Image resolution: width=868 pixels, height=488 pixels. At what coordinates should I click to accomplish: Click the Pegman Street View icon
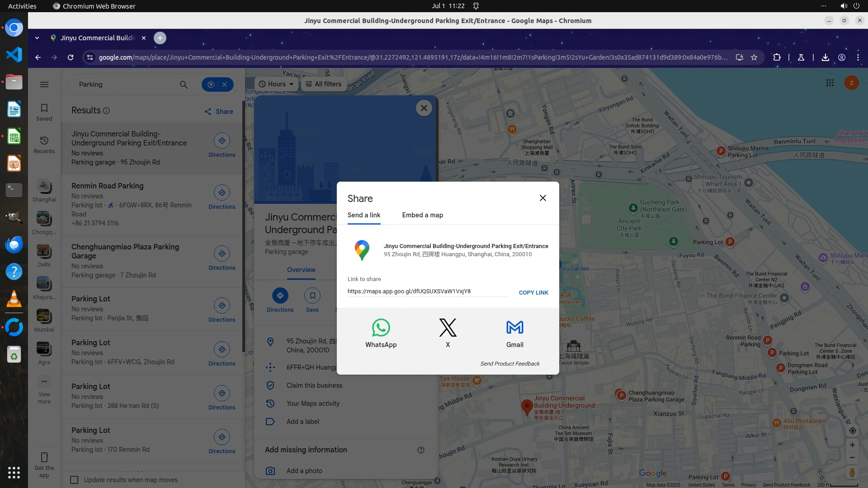(852, 473)
